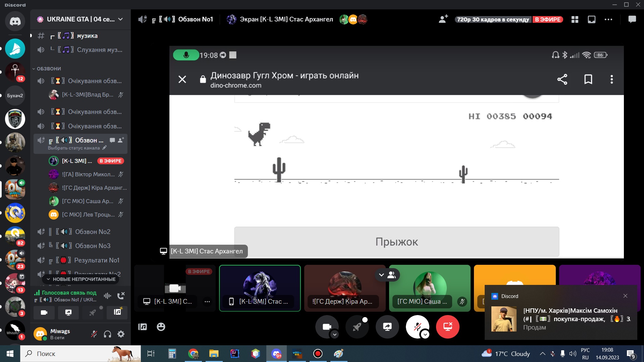Open the channel chat icon in top bar

tap(632, 19)
